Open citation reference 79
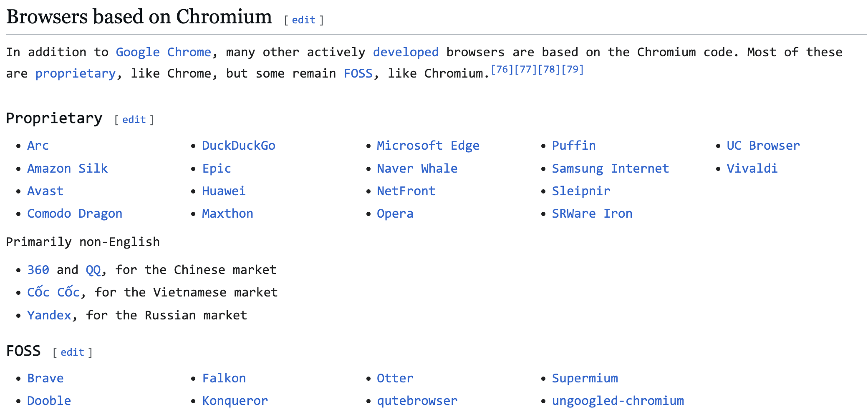This screenshot has width=868, height=412. (x=572, y=69)
